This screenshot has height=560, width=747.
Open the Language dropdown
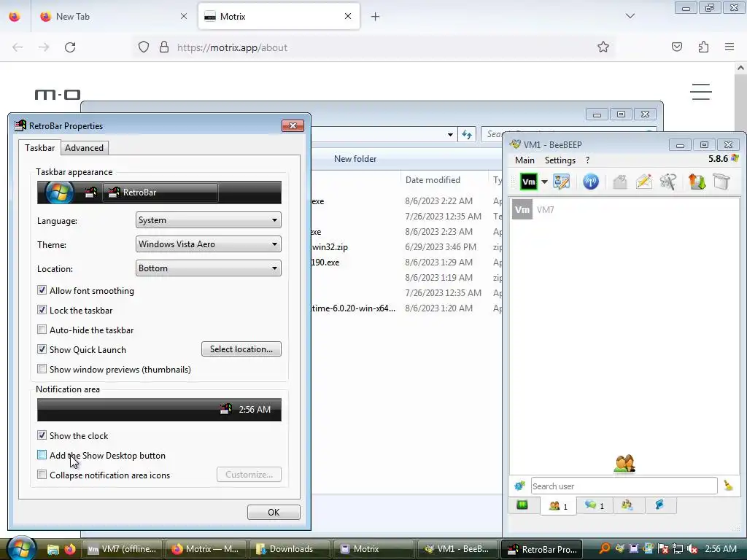pyautogui.click(x=208, y=220)
